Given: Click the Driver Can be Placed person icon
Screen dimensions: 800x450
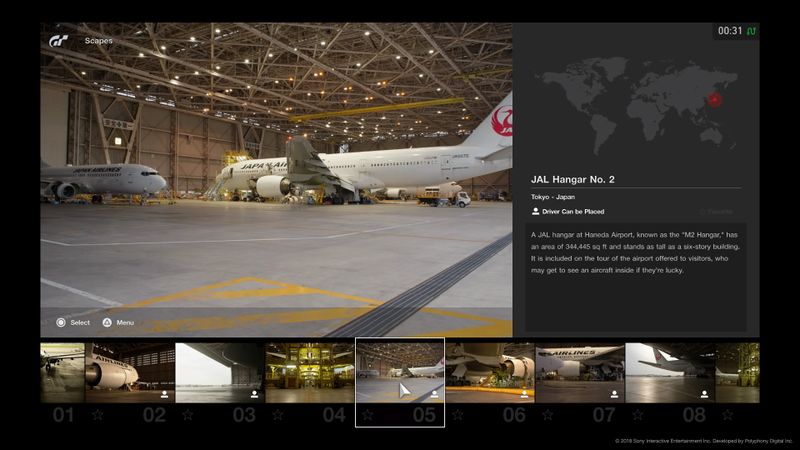Looking at the screenshot, I should (535, 211).
